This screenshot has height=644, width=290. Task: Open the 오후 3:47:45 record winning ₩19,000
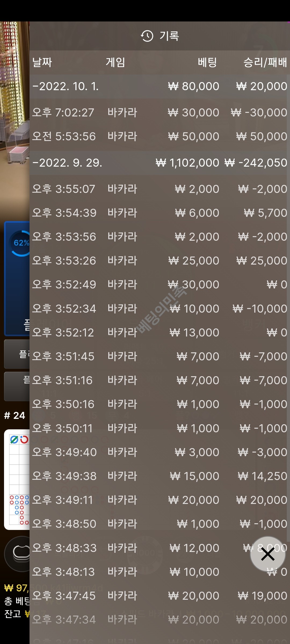[160, 596]
